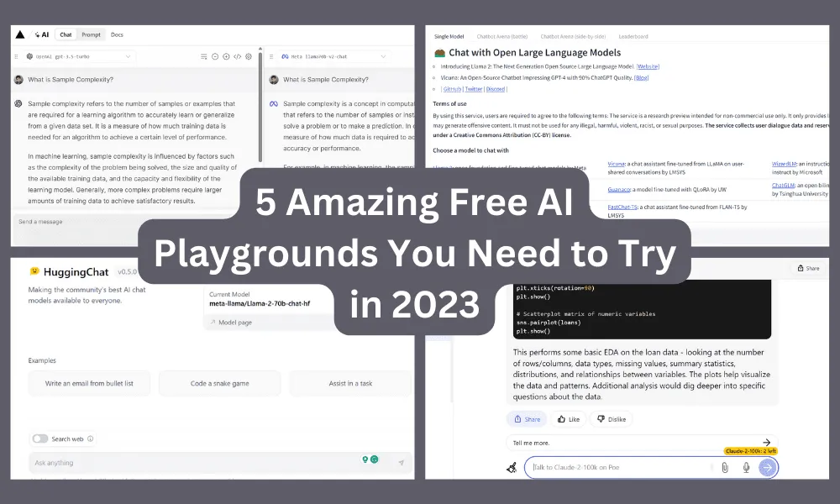Click the HuggingChat smiley logo
The height and width of the screenshot is (504, 840).
click(x=34, y=271)
